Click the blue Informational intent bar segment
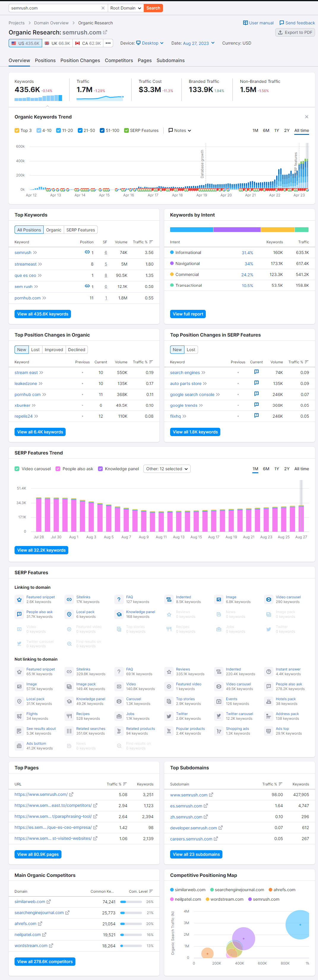Screen dimensions: 318x980 point(191,229)
